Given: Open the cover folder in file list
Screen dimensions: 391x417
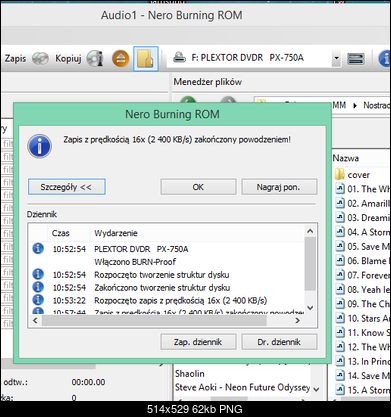Looking at the screenshot, I should [x=358, y=175].
